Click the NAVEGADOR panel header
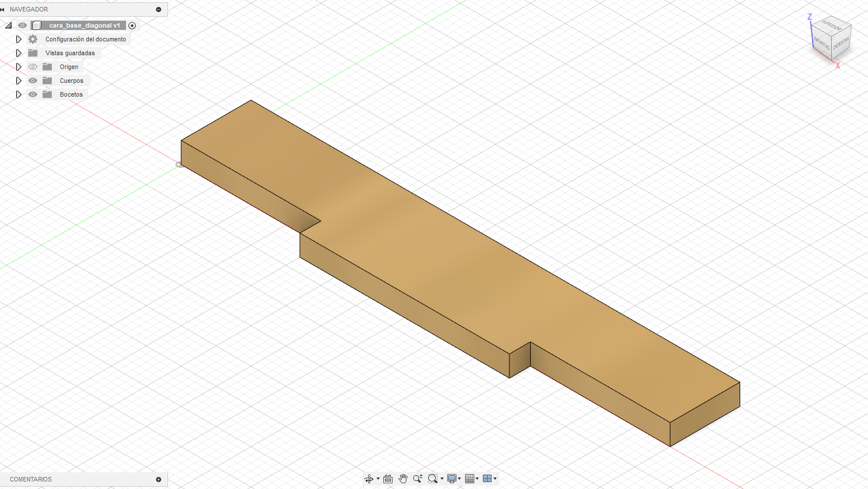Image resolution: width=868 pixels, height=489 pixels. click(29, 9)
